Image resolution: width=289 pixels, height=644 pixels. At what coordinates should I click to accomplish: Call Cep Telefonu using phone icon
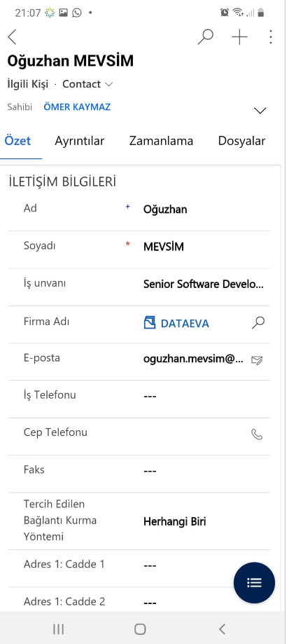click(x=257, y=434)
